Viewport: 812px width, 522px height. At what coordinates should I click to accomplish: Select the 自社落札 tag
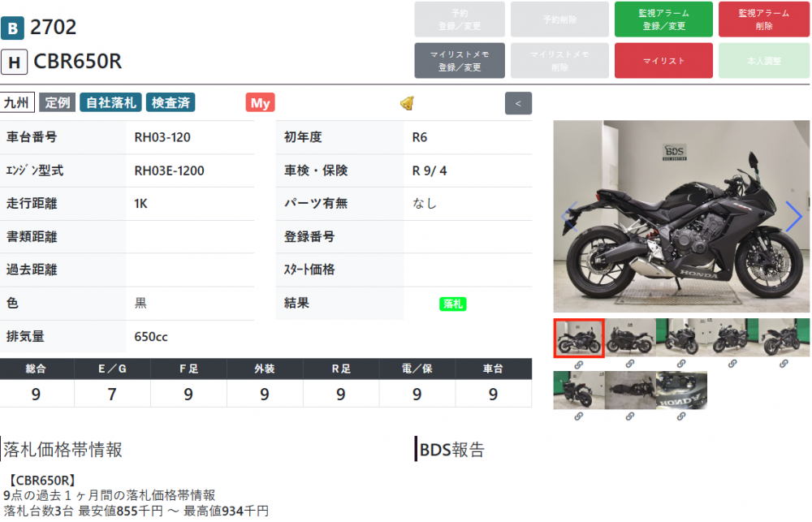[x=110, y=102]
